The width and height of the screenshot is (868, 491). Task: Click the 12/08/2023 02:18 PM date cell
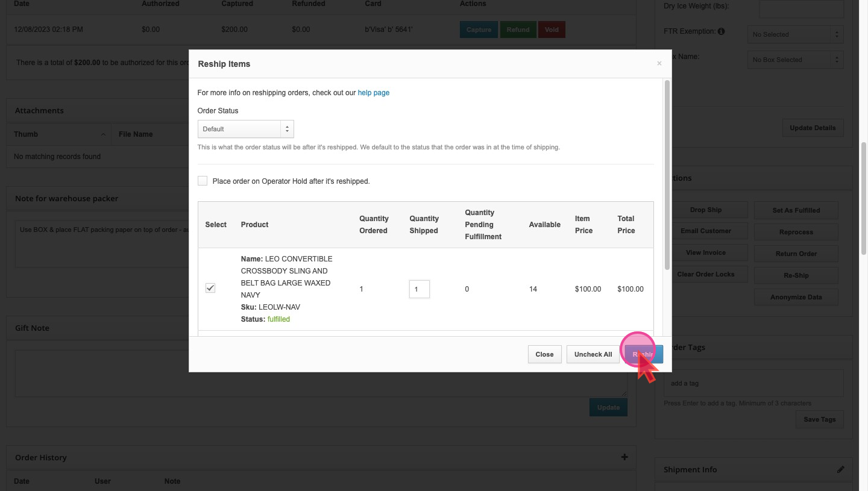(x=49, y=30)
